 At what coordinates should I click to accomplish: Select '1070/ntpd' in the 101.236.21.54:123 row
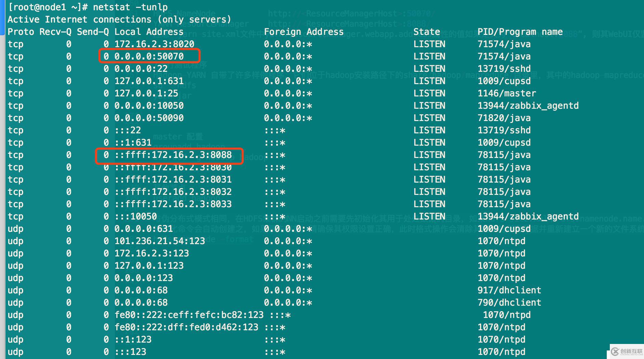501,241
